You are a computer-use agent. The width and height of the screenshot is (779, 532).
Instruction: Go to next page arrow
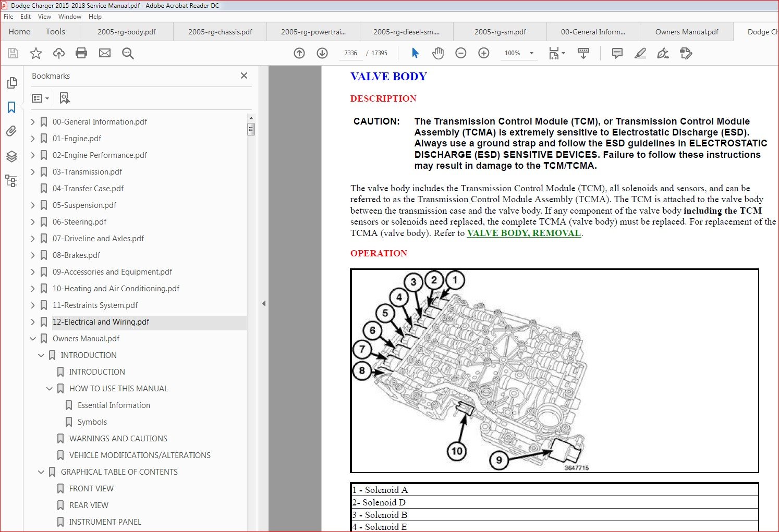point(322,53)
